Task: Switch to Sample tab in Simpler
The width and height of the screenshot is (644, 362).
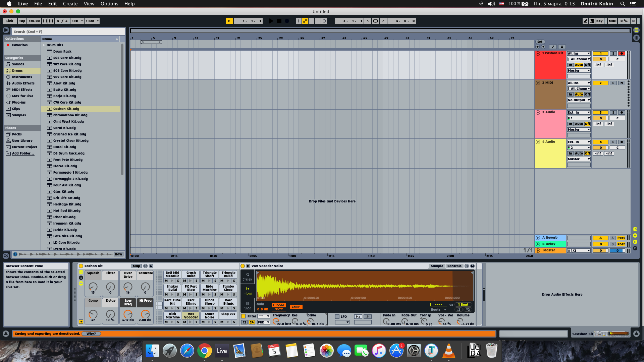Action: 437,266
